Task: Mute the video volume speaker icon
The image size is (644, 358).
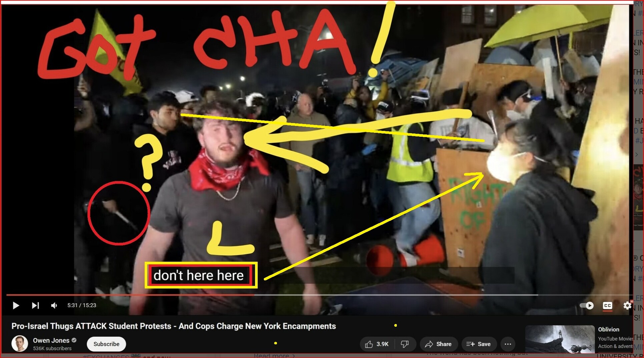Action: pos(54,305)
